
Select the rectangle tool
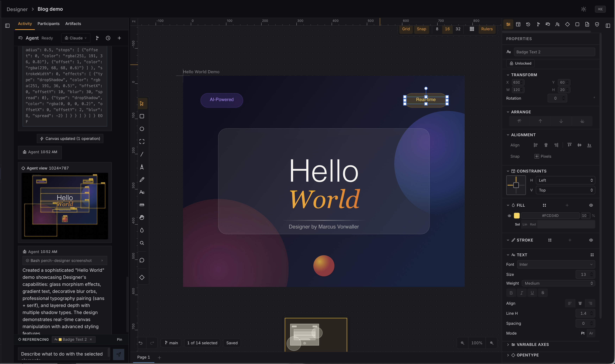(142, 116)
